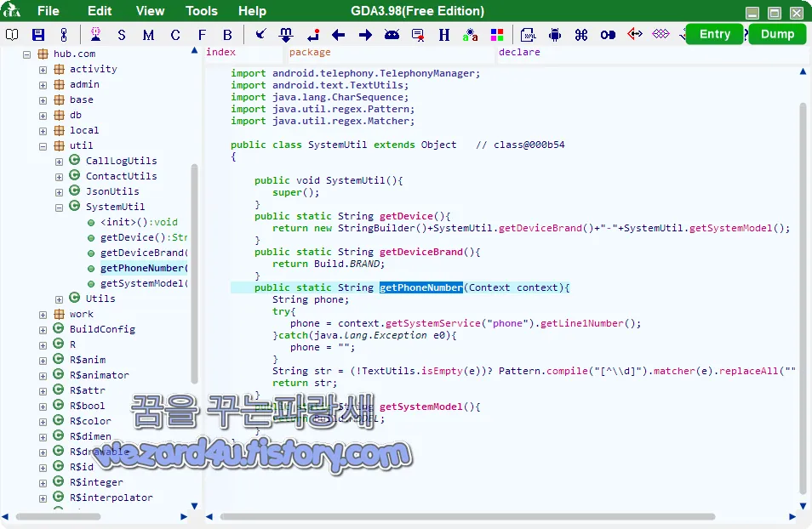Select <init>():void in tree
The image size is (812, 529).
tap(139, 222)
